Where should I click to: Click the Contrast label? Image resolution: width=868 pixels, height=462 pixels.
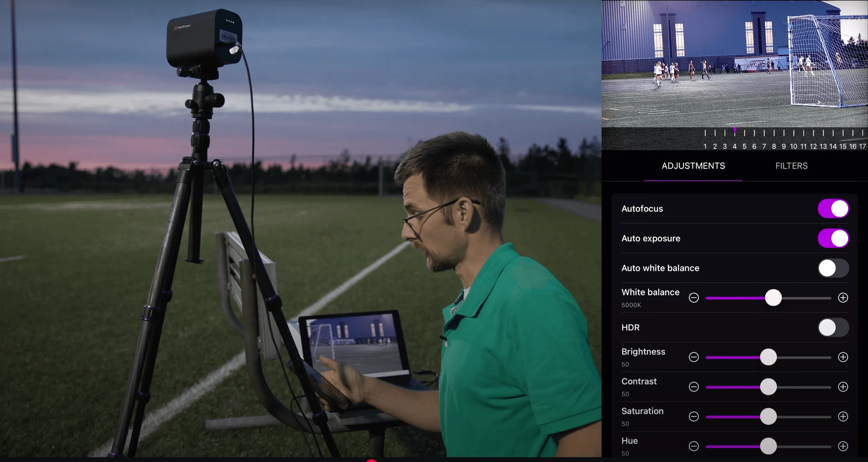(x=639, y=382)
